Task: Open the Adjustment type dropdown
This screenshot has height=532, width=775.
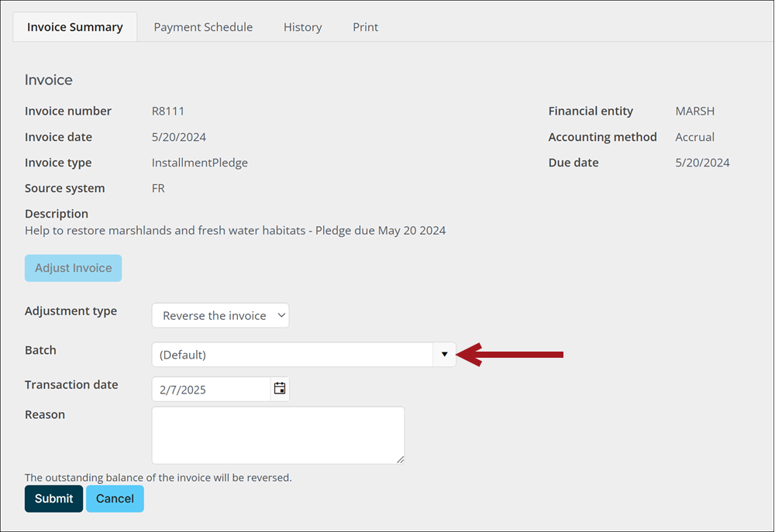Action: pyautogui.click(x=220, y=315)
